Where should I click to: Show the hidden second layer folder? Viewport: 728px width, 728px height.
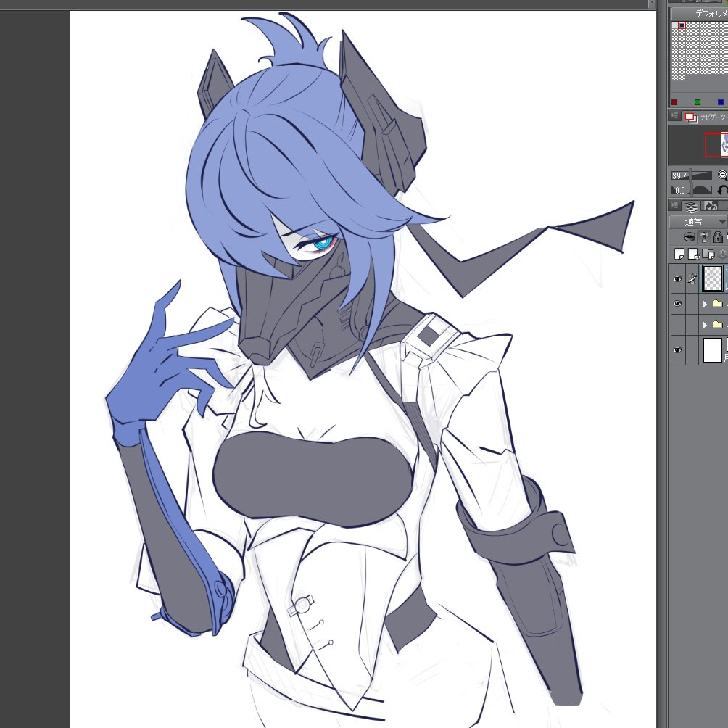click(677, 325)
